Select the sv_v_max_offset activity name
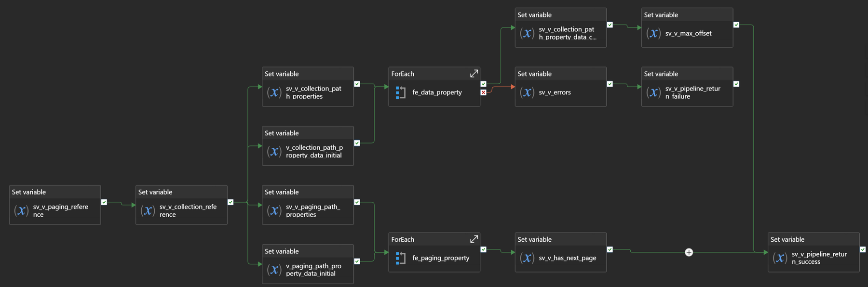Viewport: 868px width, 287px height. pos(688,33)
